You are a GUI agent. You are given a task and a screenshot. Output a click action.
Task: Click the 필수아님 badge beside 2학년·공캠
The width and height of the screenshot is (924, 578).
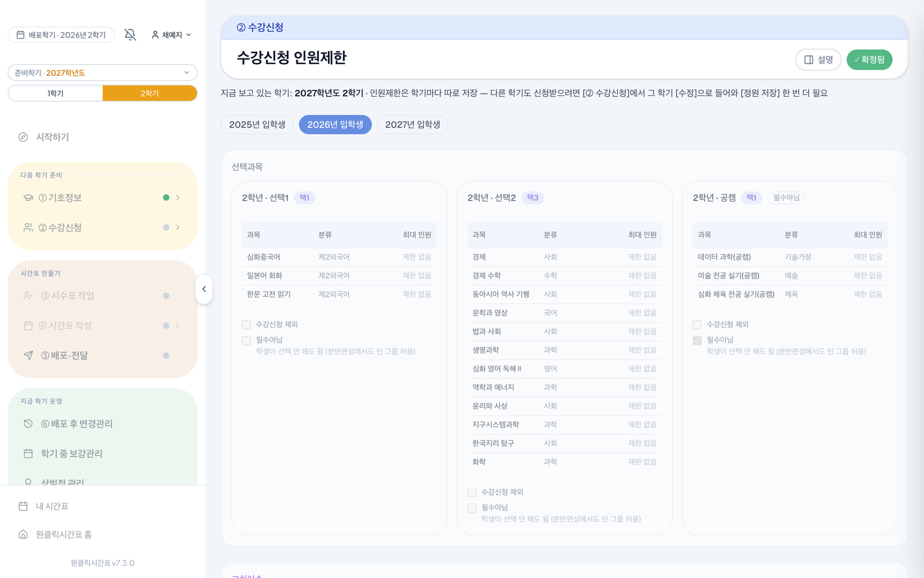tap(786, 198)
